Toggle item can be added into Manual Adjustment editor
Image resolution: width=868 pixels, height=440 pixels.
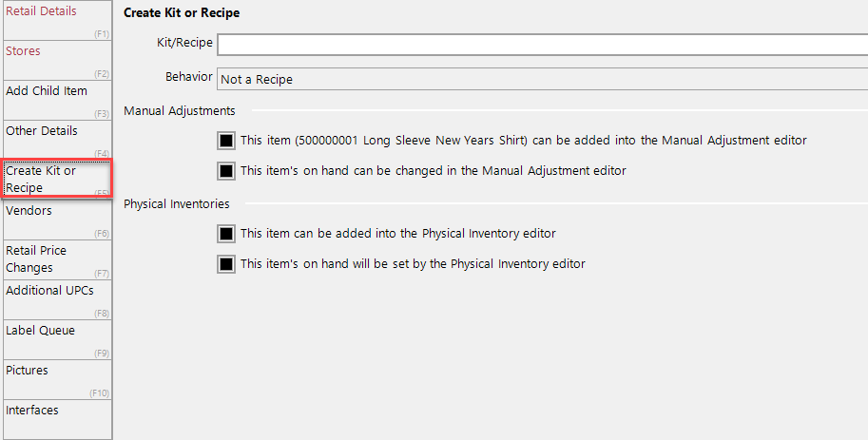coord(226,141)
